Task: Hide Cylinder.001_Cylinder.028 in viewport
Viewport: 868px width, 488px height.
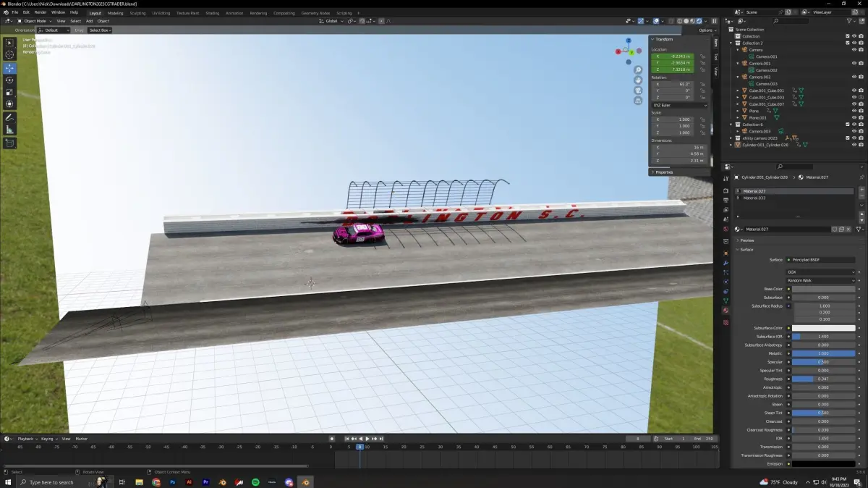Action: (854, 145)
